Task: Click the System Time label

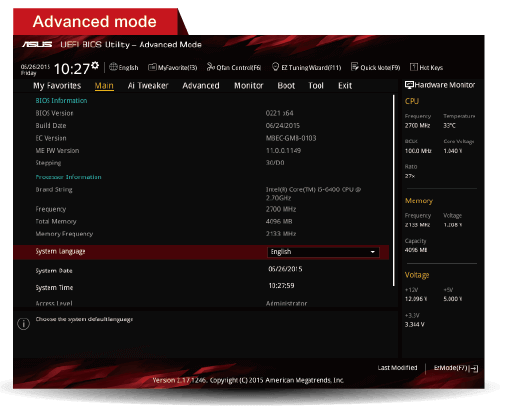Action: tap(54, 288)
